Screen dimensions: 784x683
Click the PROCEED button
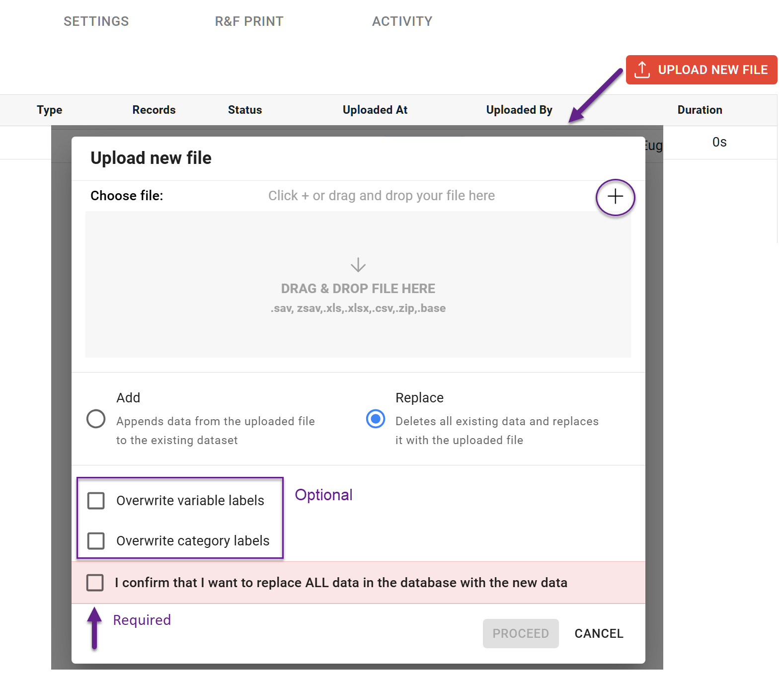[x=521, y=633]
